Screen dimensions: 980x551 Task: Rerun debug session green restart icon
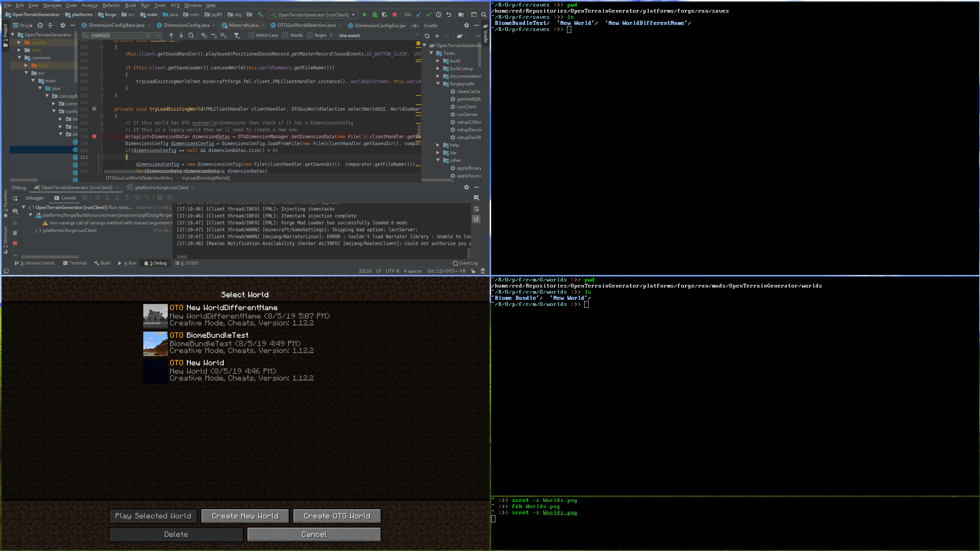click(15, 198)
